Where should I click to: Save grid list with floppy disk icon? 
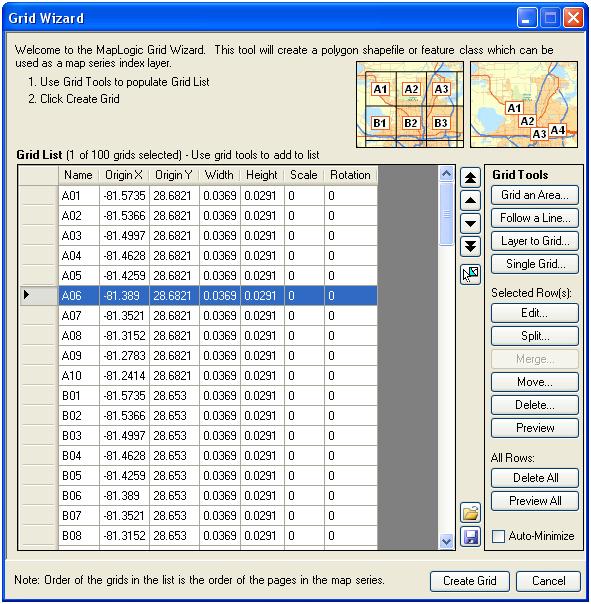[x=470, y=537]
